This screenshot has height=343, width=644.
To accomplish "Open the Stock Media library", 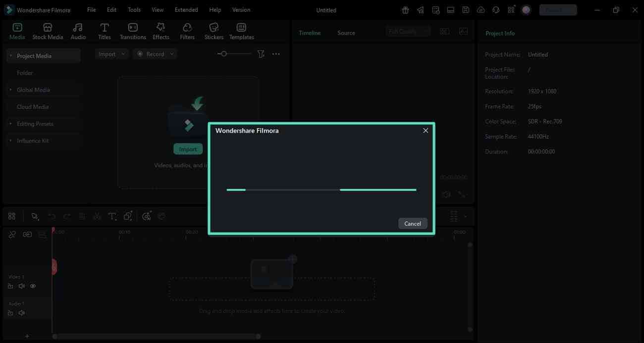I will 48,31.
